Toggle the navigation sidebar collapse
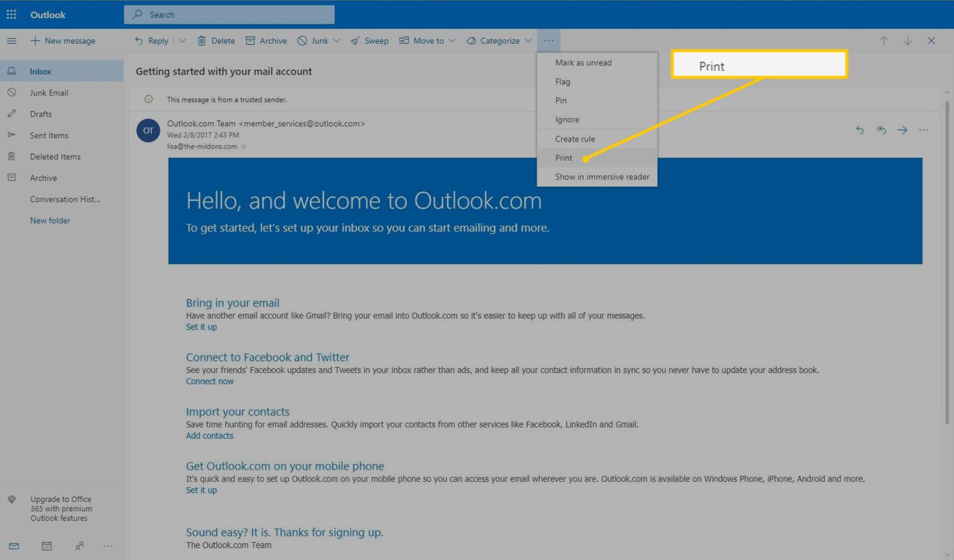This screenshot has width=954, height=560. (x=11, y=41)
